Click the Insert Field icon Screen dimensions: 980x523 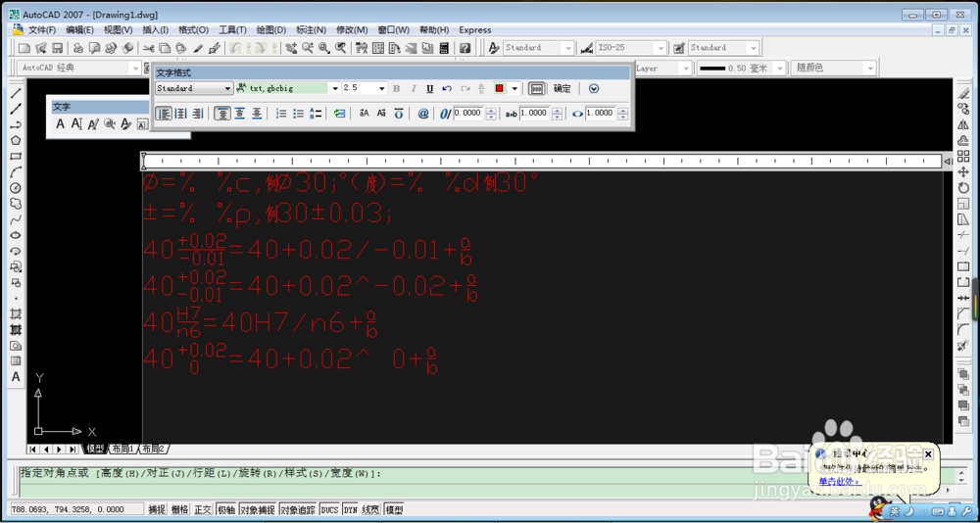[339, 114]
